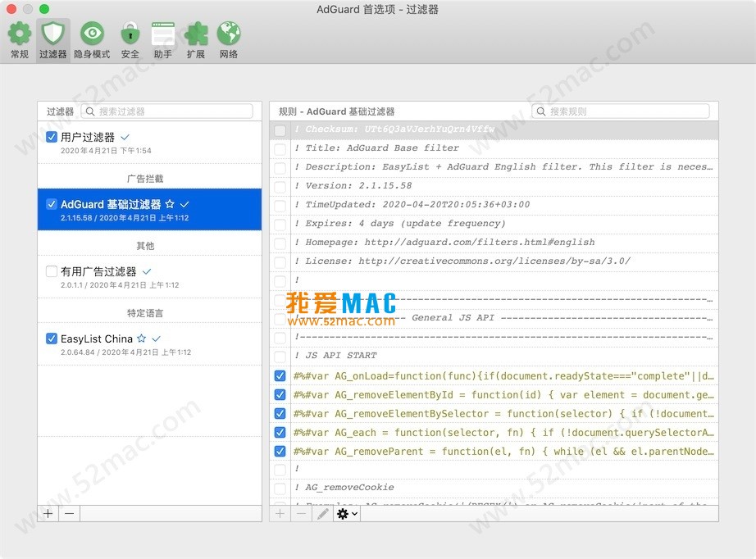Uncheck the AG_onLoad rule checkbox
Screen dimensions: 756x559
pos(280,376)
